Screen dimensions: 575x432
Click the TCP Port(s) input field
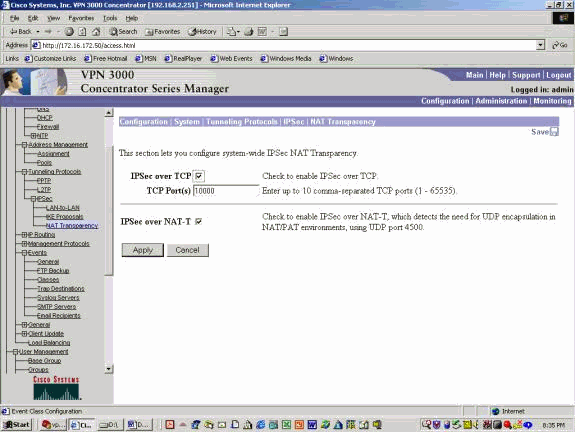tap(226, 191)
